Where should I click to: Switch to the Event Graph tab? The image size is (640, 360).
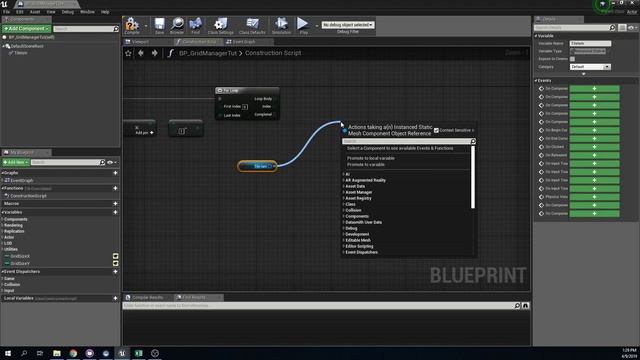(x=244, y=42)
